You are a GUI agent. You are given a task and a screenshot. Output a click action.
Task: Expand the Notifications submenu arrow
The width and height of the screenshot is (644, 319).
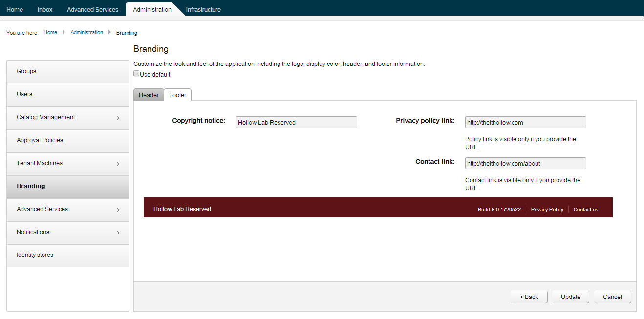point(118,233)
